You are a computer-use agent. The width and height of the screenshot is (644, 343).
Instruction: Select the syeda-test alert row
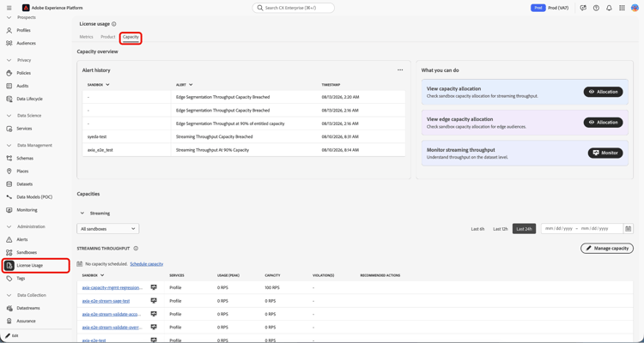tap(244, 136)
